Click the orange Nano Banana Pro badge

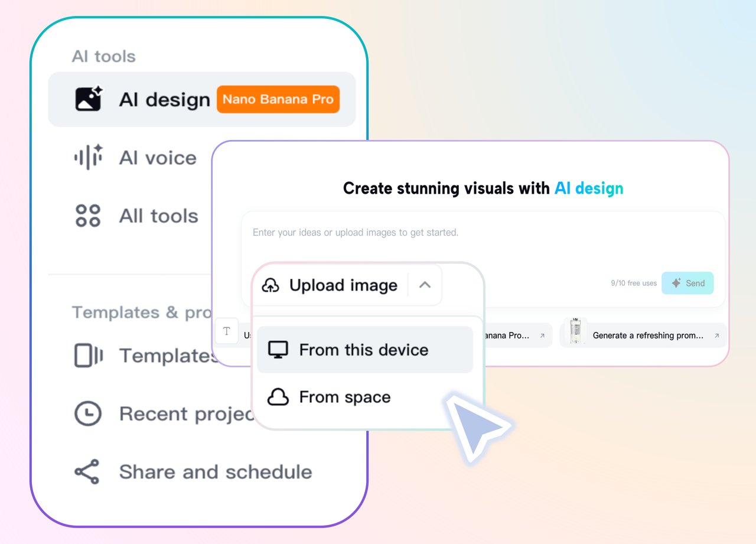(278, 99)
